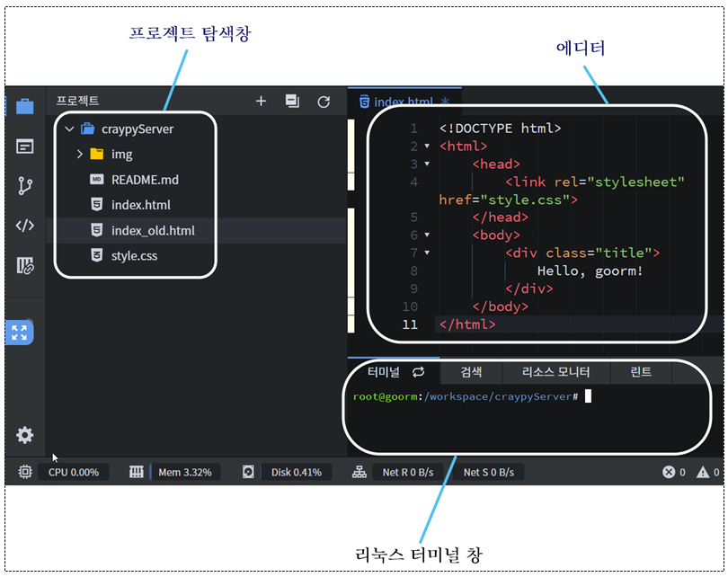Open settings gear in sidebar
Viewport: 728px width, 577px height.
24,435
